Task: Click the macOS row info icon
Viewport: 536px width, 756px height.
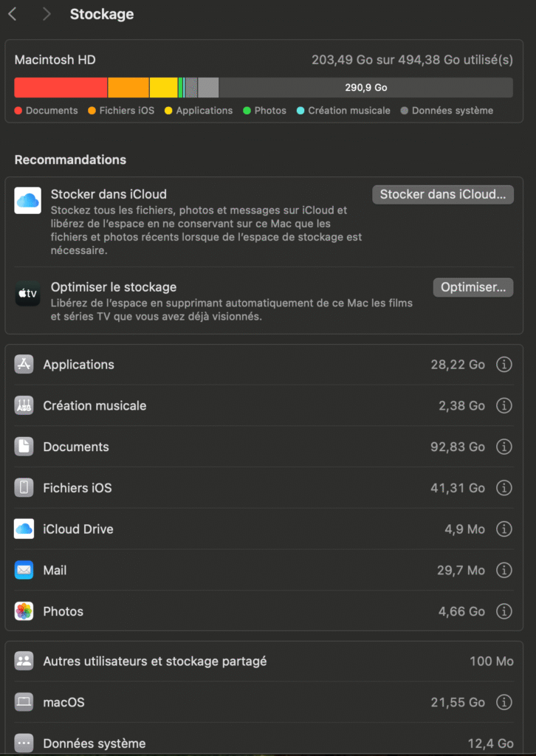Action: pyautogui.click(x=504, y=702)
